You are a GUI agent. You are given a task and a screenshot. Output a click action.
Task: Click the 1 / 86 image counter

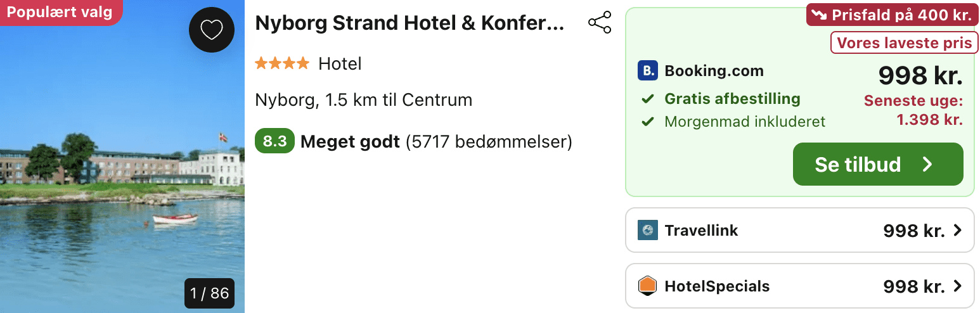[209, 293]
